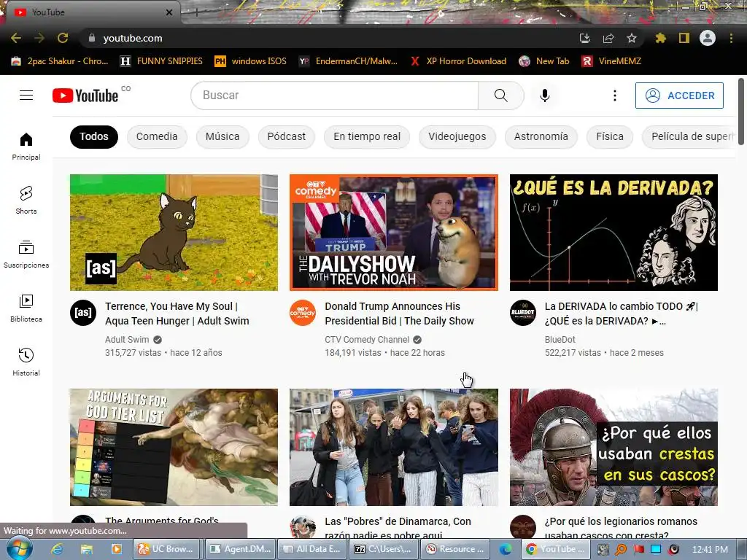Select the Astronomía filter chip
The height and width of the screenshot is (560, 747).
(x=541, y=136)
